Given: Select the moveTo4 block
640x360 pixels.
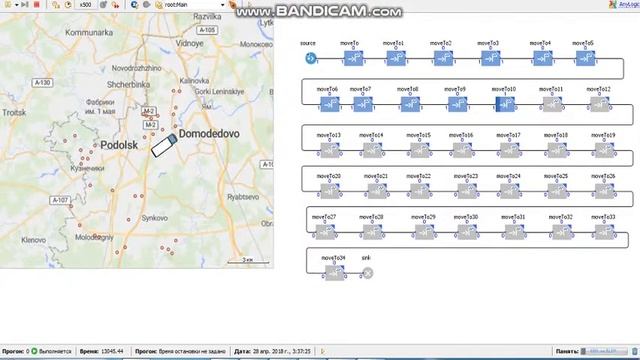Looking at the screenshot, I should point(543,58).
